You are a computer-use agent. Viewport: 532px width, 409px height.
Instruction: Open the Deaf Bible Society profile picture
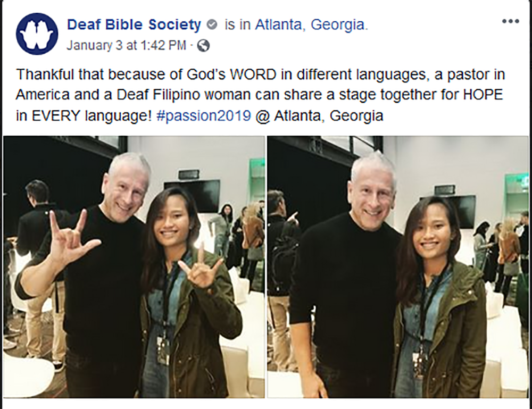tap(37, 34)
